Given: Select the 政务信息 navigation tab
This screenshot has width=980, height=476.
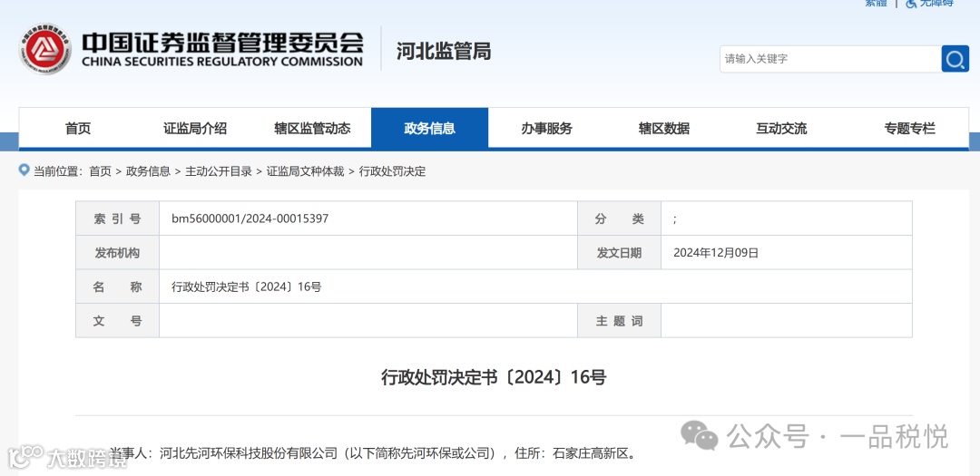Looking at the screenshot, I should [x=429, y=129].
